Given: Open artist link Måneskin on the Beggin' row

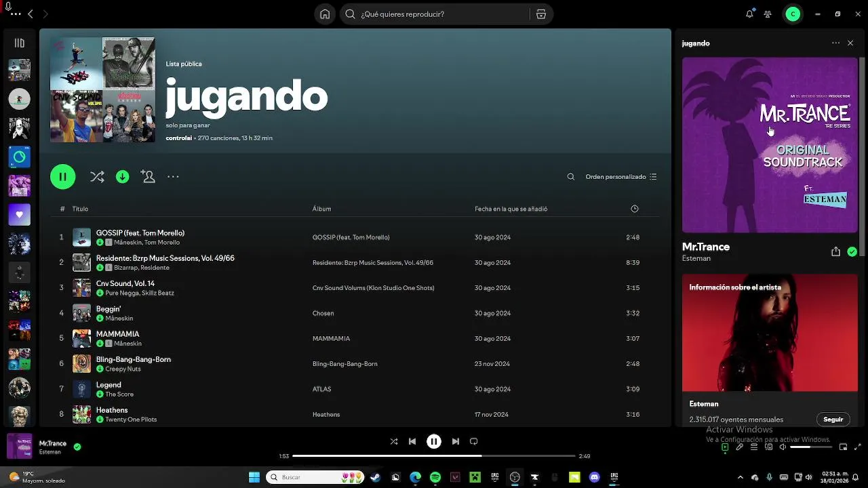Looking at the screenshot, I should click(x=119, y=319).
